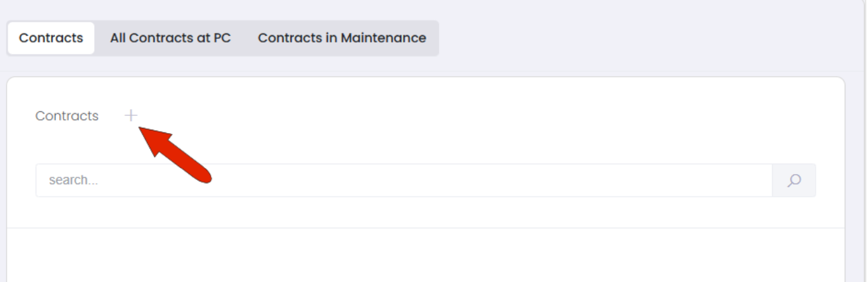The height and width of the screenshot is (282, 868).
Task: Switch to the All Contracts at PC tab
Action: coord(170,38)
